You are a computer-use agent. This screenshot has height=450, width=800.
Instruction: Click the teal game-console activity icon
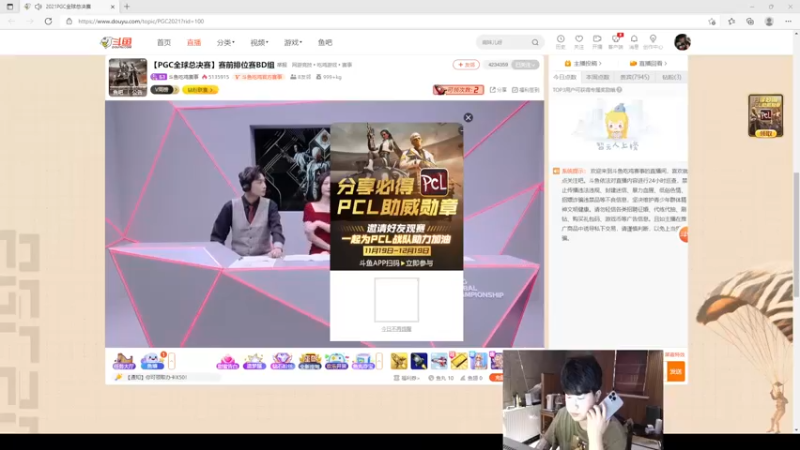tap(336, 361)
